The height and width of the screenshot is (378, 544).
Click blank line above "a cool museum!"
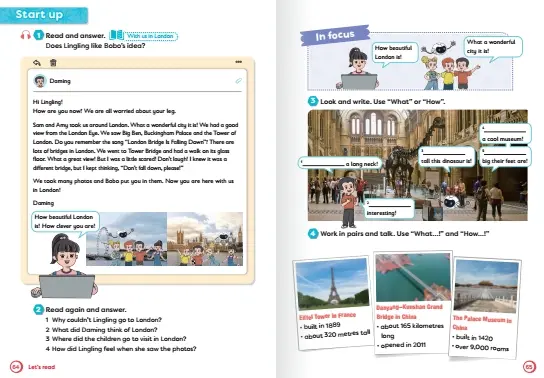[505, 132]
